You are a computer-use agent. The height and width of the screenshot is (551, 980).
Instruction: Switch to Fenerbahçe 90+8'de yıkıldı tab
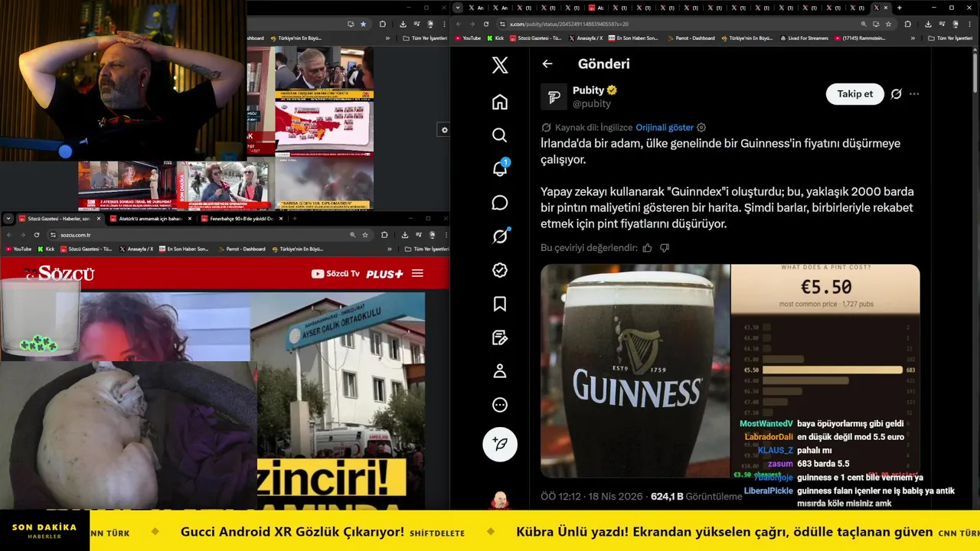point(242,219)
